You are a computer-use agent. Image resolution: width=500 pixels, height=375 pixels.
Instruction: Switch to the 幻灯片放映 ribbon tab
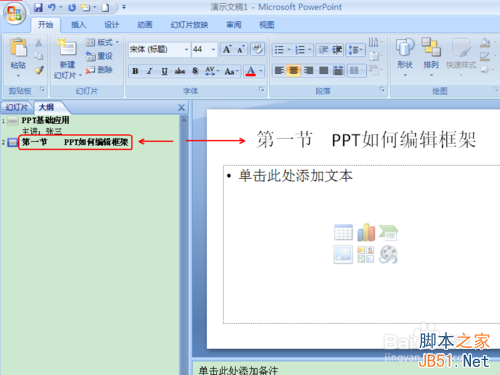coord(189,25)
